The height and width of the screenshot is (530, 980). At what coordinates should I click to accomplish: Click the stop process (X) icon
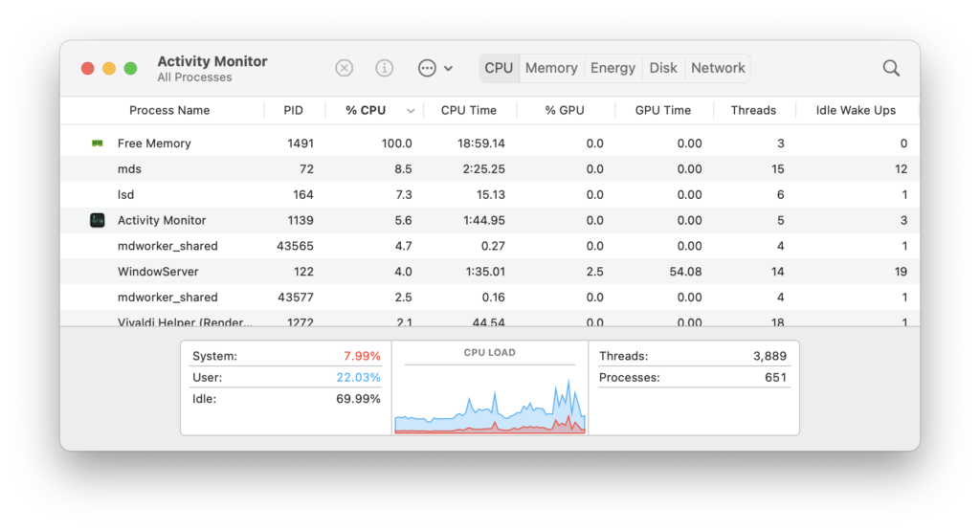coord(345,68)
